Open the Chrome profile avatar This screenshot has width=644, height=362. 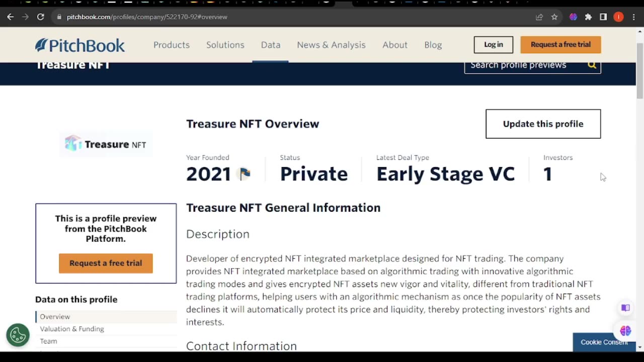coord(618,17)
